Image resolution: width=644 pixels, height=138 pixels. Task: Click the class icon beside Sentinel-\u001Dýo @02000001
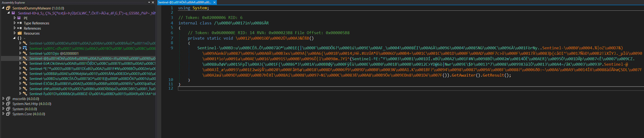point(25,53)
